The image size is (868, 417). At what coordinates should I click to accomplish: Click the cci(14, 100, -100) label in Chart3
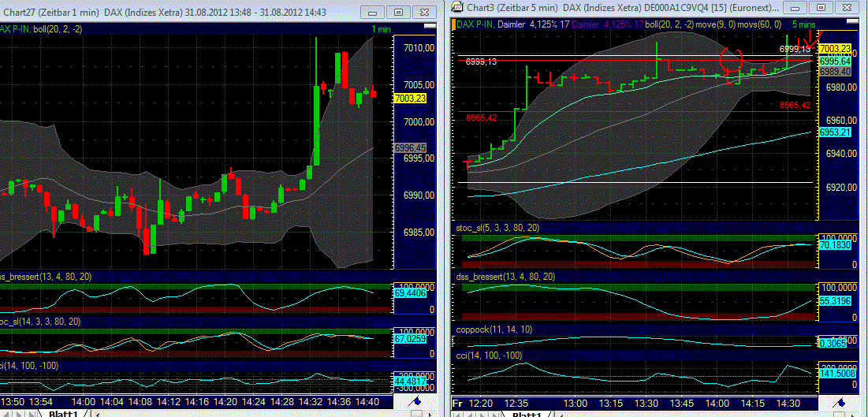coord(488,355)
